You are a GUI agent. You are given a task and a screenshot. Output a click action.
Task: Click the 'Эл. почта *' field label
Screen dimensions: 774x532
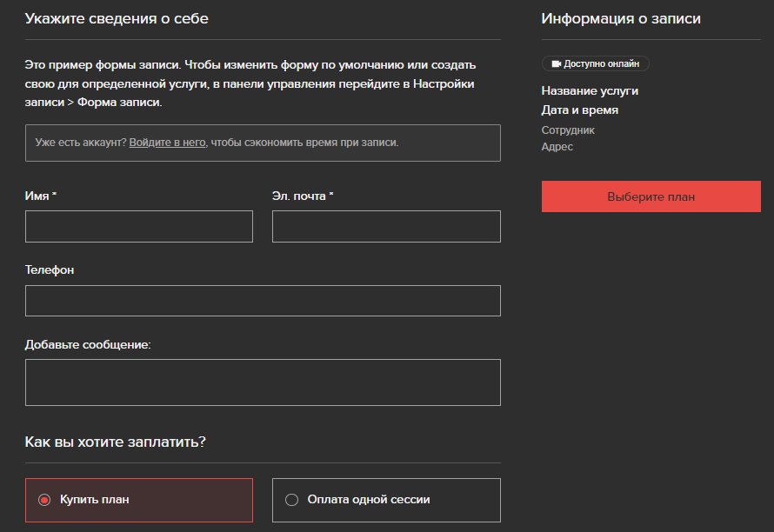(303, 196)
